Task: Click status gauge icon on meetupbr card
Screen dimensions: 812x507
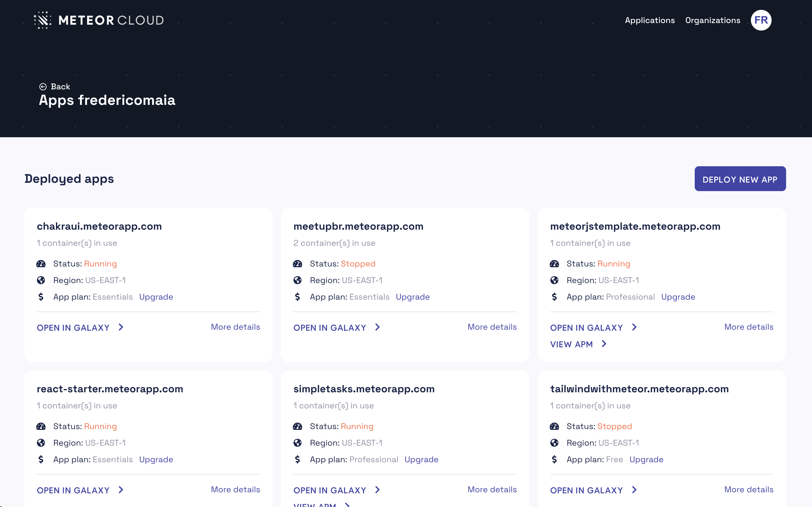Action: [x=297, y=264]
